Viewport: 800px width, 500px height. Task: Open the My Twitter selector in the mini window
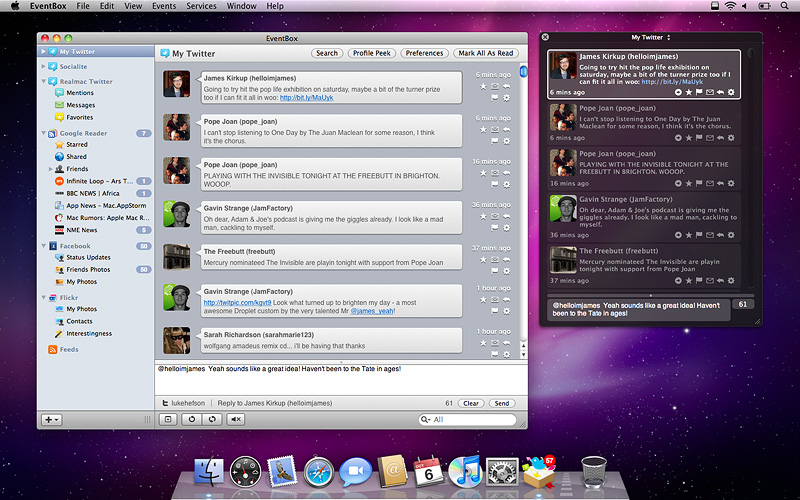coord(651,37)
